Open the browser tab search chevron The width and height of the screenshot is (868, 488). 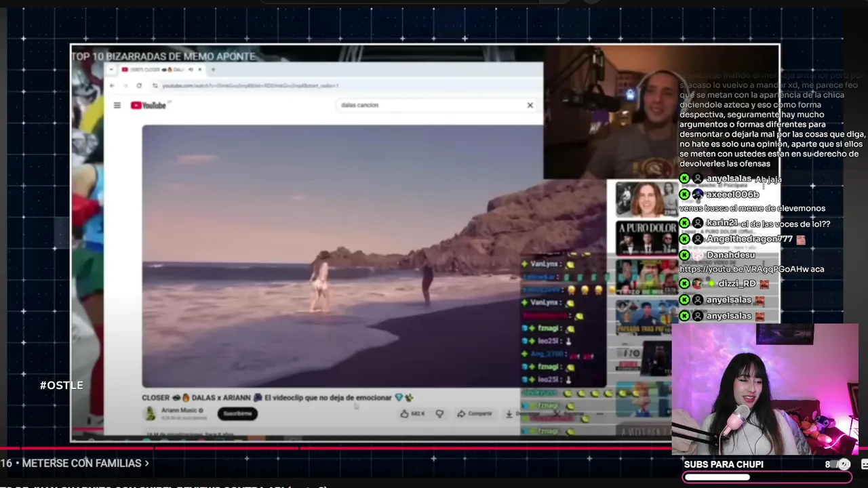[111, 69]
